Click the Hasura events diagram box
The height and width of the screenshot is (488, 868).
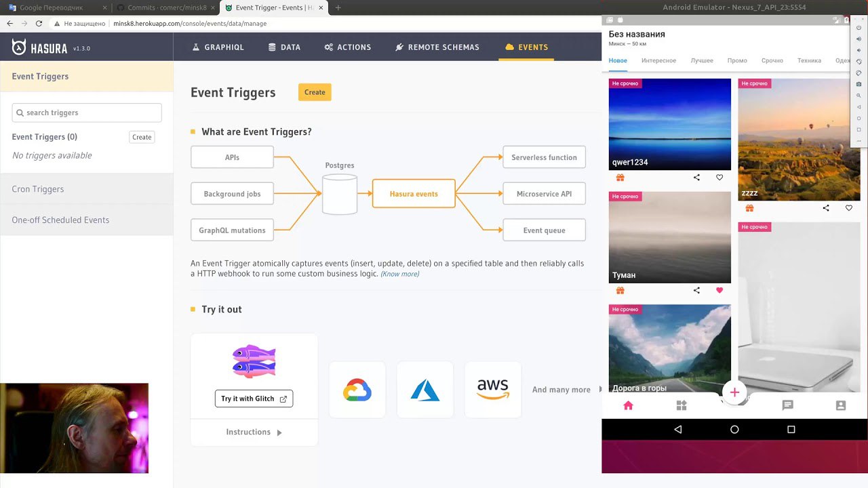click(414, 194)
